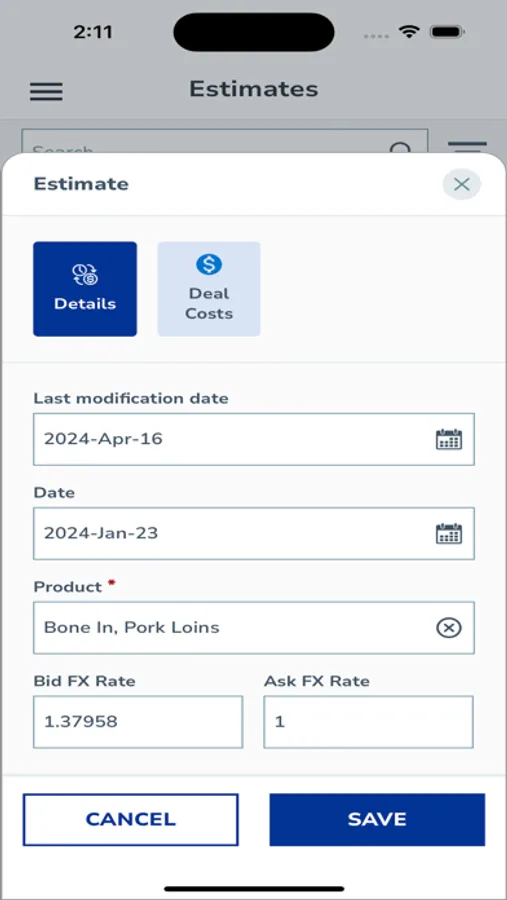Image resolution: width=507 pixels, height=900 pixels.
Task: Tap the search magnifier icon
Action: click(401, 149)
